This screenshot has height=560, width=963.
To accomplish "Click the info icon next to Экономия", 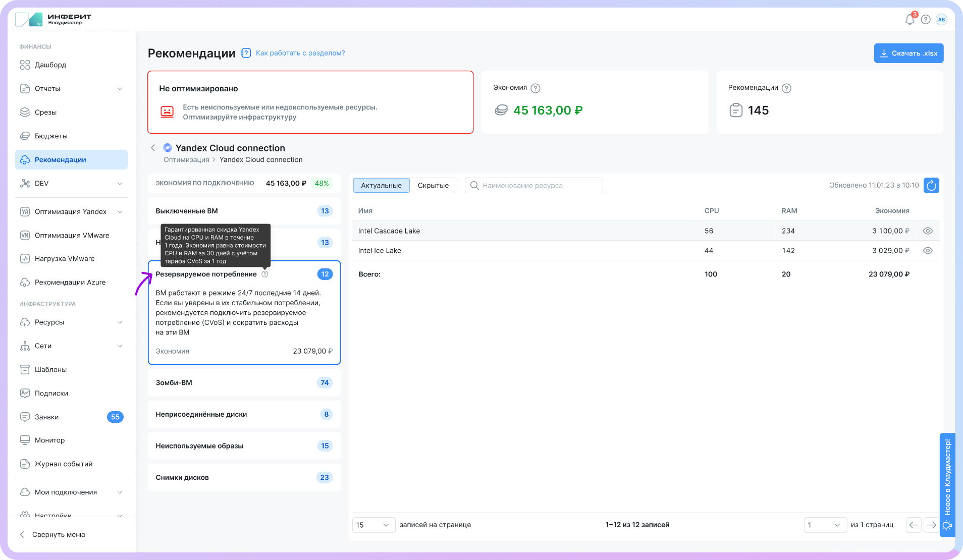I will (536, 88).
